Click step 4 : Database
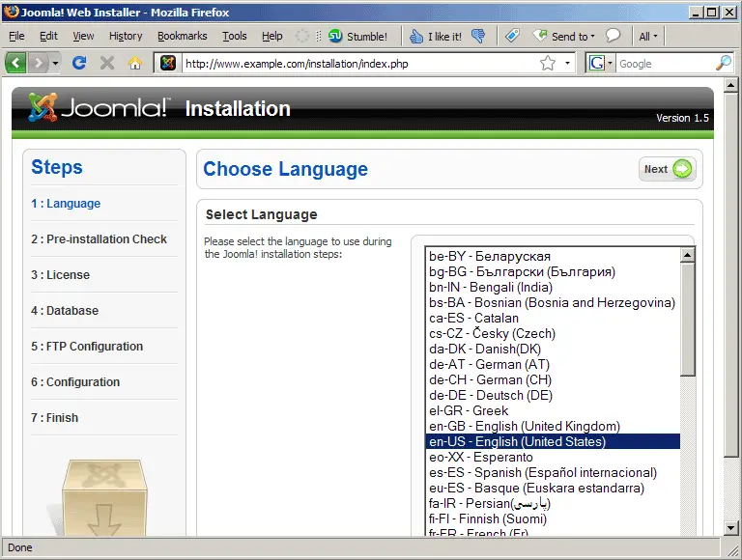This screenshot has height=560, width=742. 65,310
